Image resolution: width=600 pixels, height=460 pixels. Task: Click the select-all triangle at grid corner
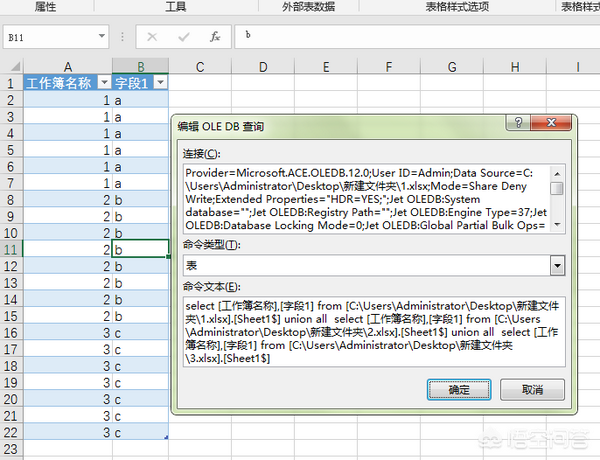15,67
